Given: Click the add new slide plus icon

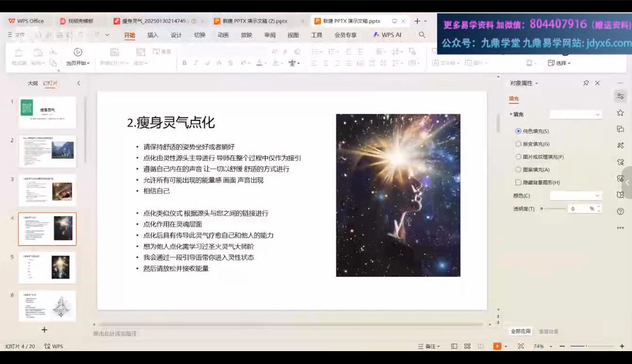Looking at the screenshot, I should pyautogui.click(x=44, y=329).
